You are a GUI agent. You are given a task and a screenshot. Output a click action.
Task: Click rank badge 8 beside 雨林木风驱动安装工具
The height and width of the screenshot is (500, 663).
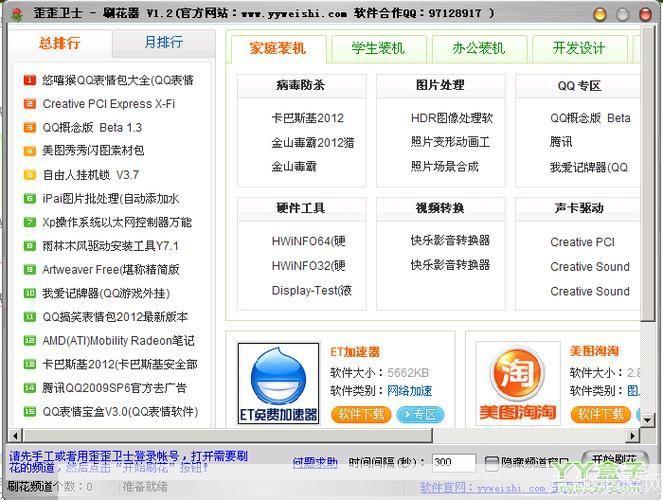coord(30,246)
